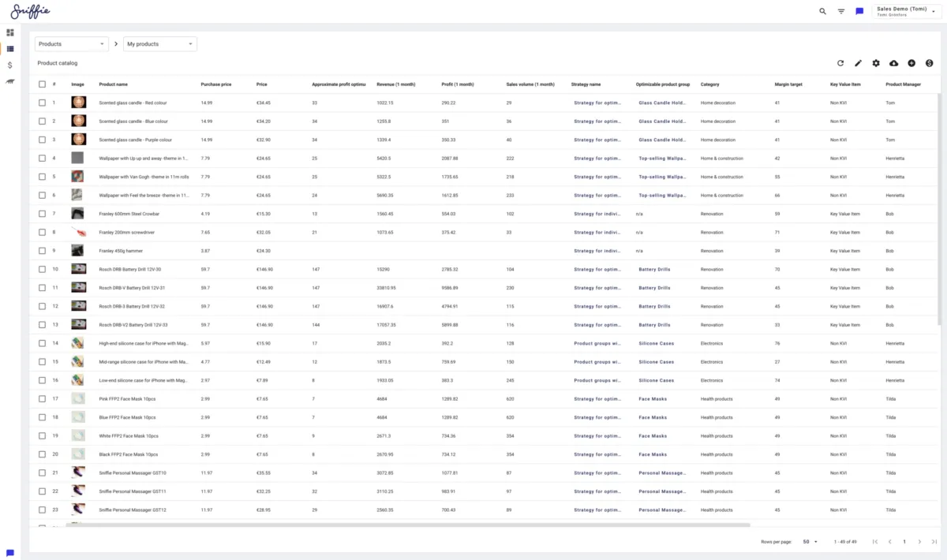947x560 pixels.
Task: Click price €146.90 for Rosch DRB-V2 drill
Action: tap(264, 325)
